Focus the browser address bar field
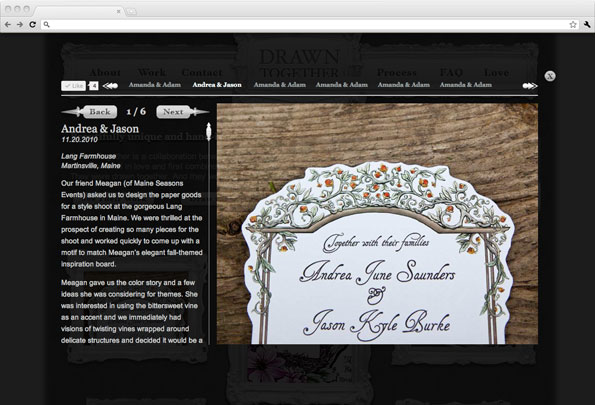 (310, 25)
